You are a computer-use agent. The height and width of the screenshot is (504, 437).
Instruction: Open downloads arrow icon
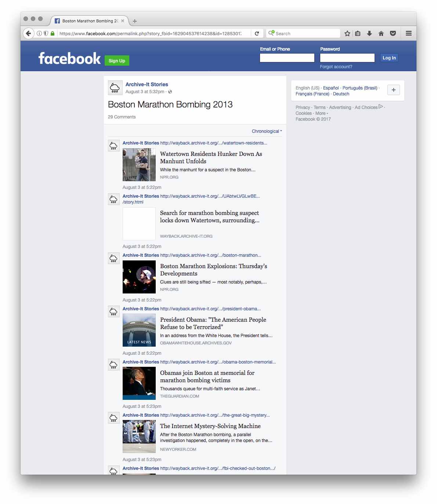[369, 33]
